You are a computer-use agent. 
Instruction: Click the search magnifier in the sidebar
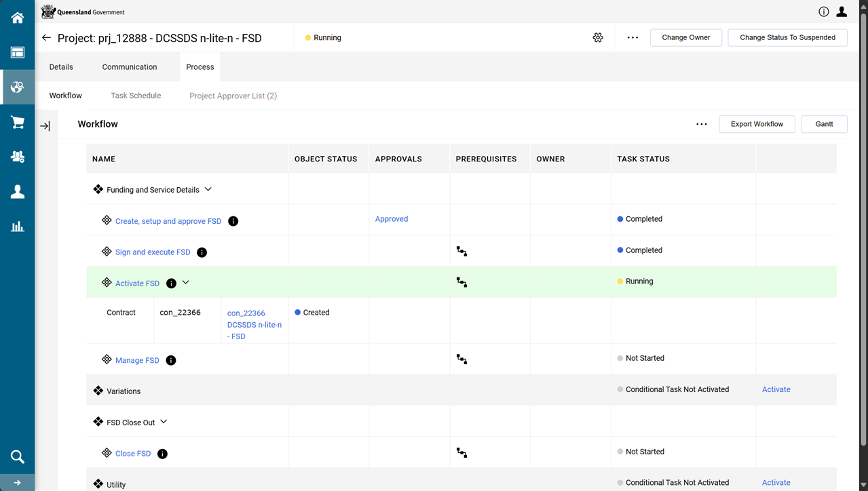click(x=18, y=456)
